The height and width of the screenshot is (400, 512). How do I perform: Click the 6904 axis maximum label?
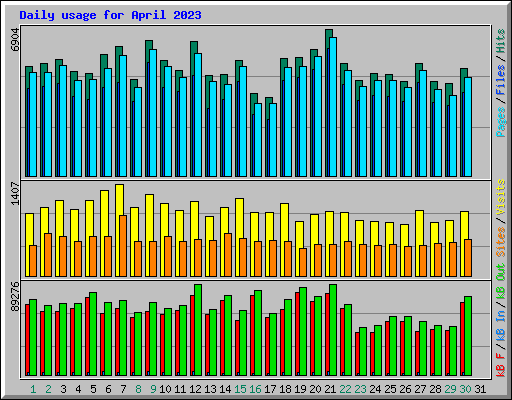(15, 39)
